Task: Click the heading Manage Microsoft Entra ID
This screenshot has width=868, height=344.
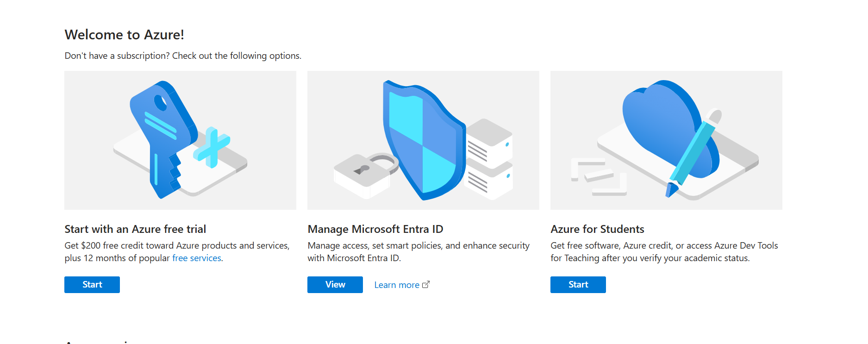Action: (375, 229)
